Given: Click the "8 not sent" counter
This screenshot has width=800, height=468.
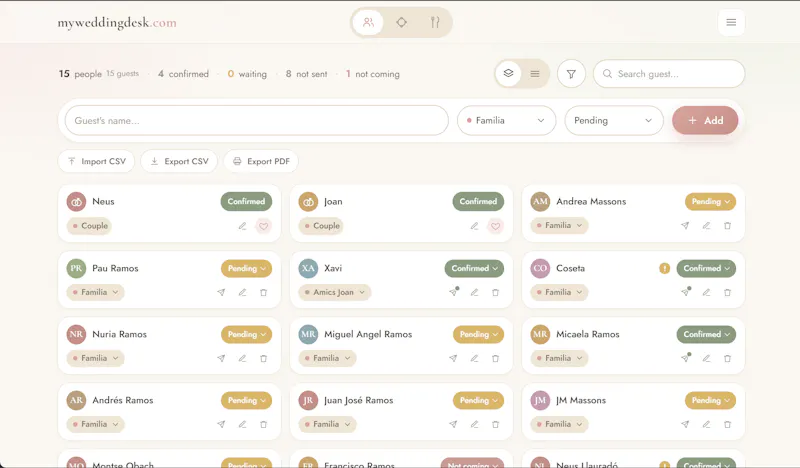Looking at the screenshot, I should (306, 74).
